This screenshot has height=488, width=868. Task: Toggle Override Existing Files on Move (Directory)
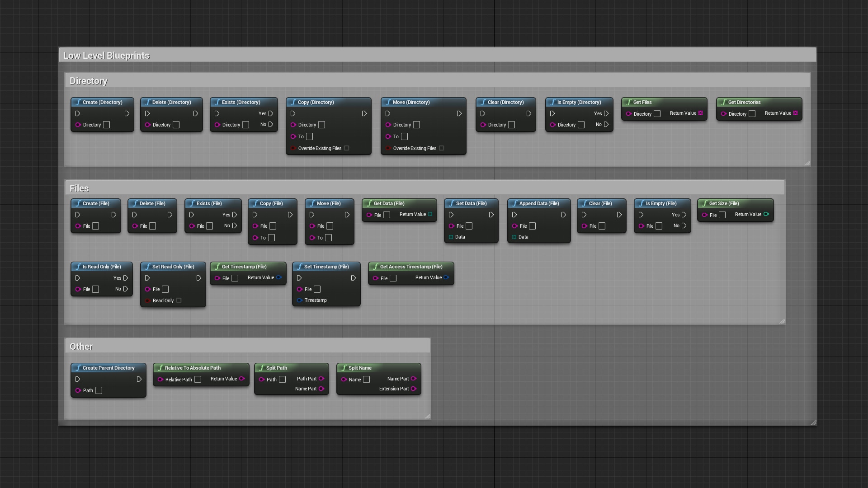[x=442, y=148]
